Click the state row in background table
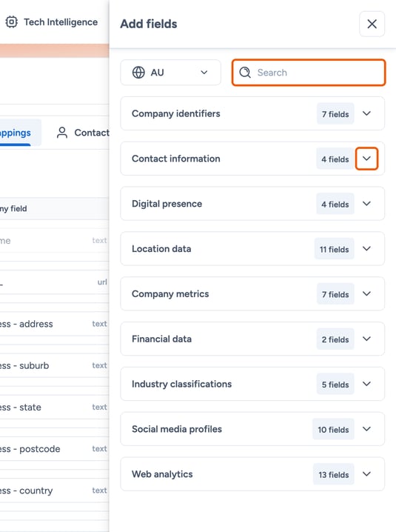This screenshot has height=532, width=396. (53, 407)
